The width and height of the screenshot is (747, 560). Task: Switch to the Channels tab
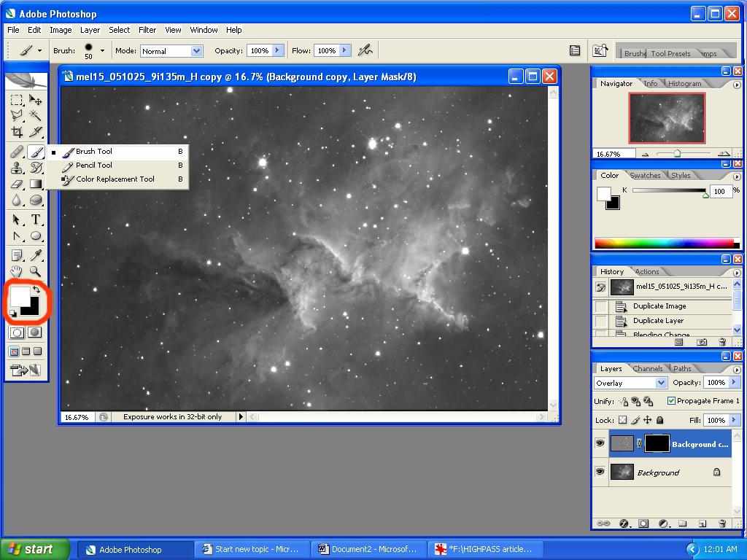click(x=648, y=368)
